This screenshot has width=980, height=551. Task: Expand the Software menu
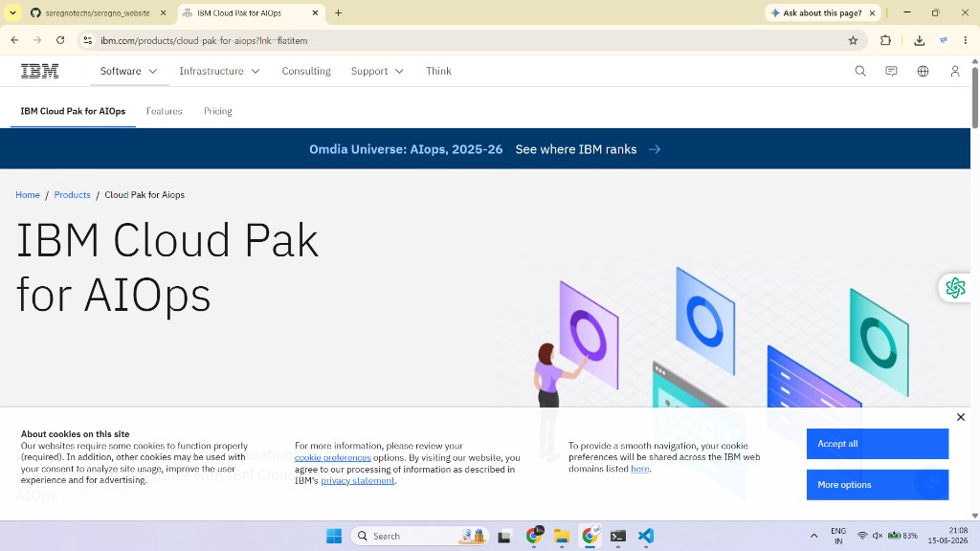(x=129, y=71)
